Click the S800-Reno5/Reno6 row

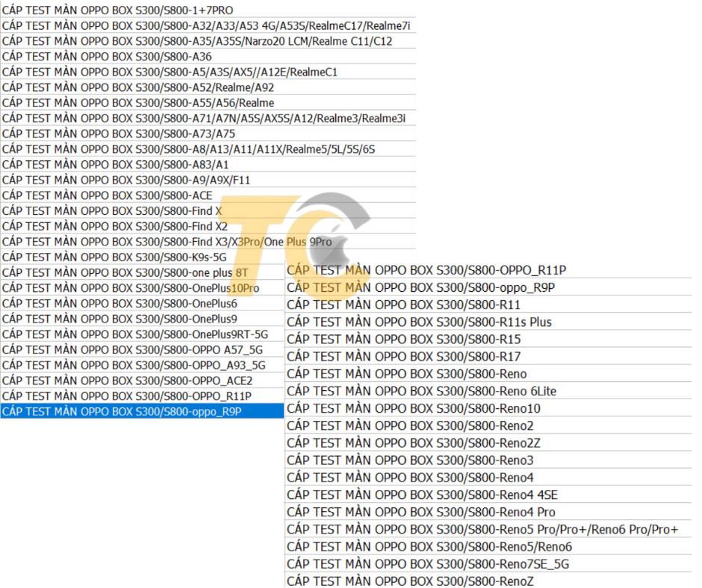coord(488,546)
